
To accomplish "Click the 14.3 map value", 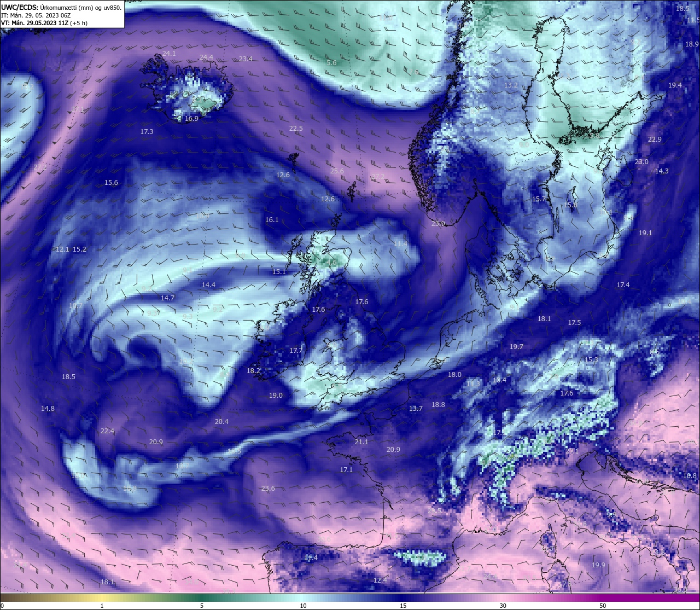I will coord(662,171).
